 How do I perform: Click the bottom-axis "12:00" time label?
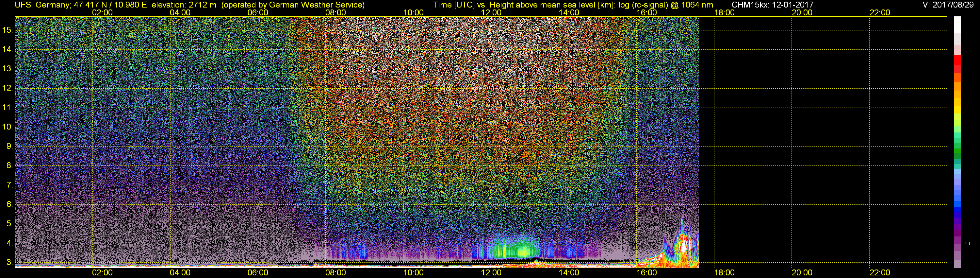(491, 273)
